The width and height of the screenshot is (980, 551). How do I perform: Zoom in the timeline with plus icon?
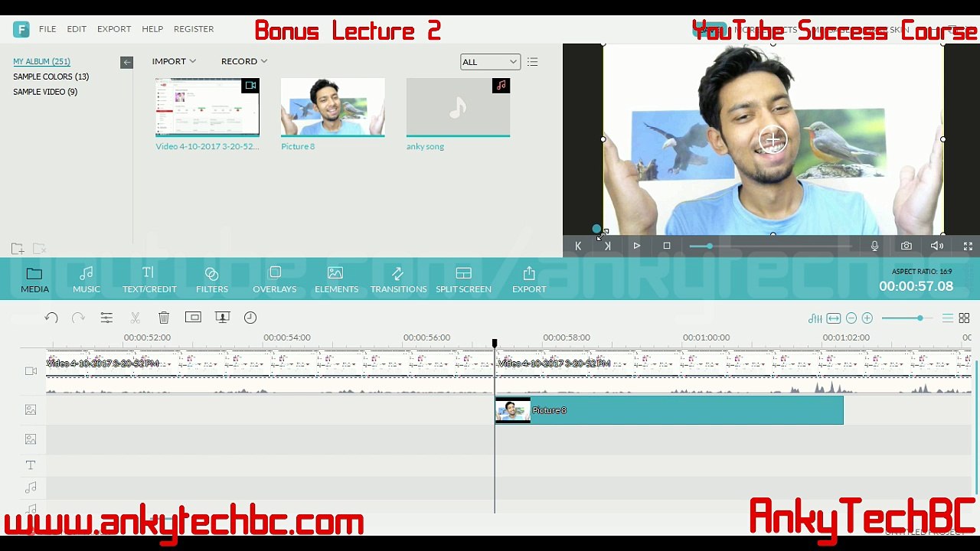click(867, 318)
